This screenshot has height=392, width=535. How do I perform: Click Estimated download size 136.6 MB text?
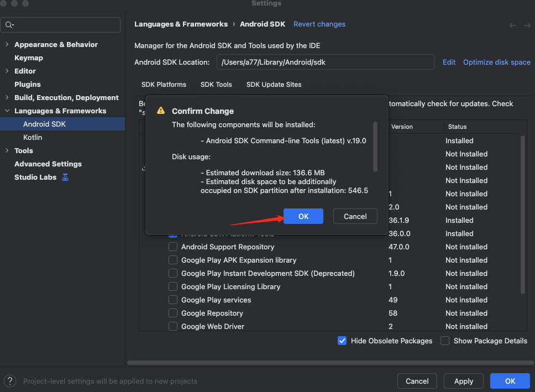click(x=263, y=173)
